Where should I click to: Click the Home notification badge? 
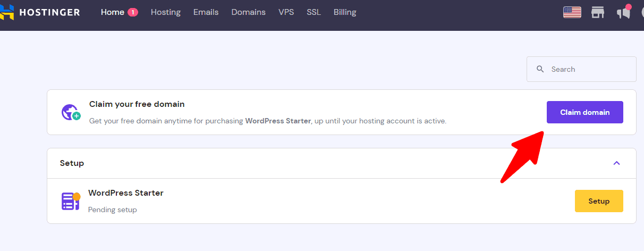132,12
